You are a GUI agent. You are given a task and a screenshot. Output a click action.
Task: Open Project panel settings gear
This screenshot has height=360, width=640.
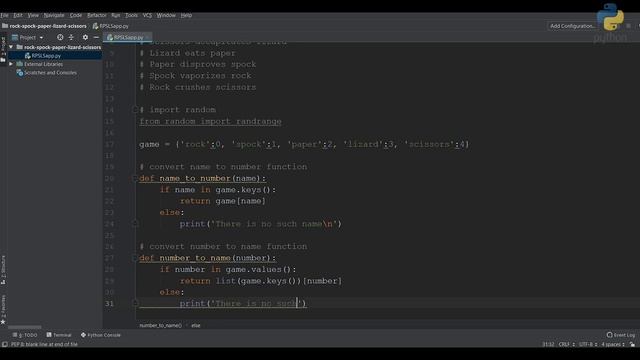[85, 37]
